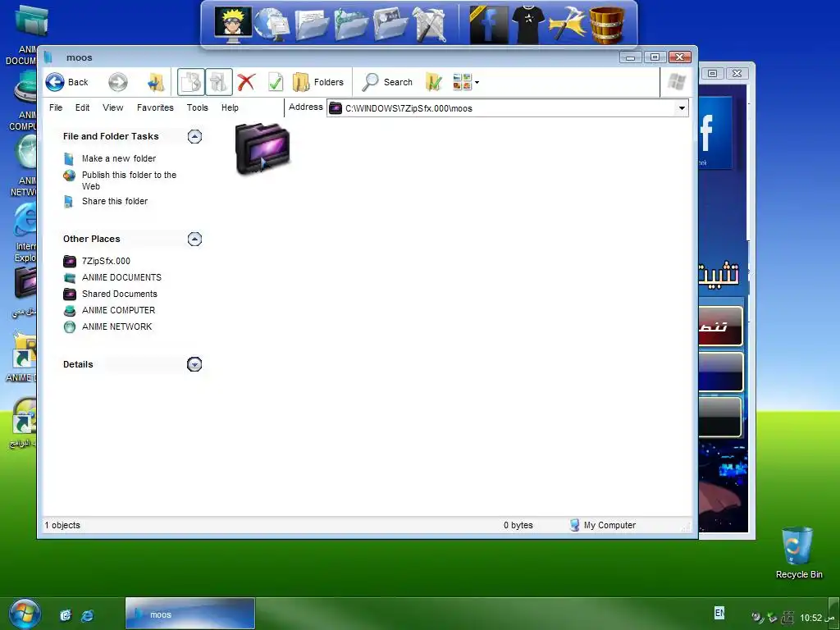Click the globe network dock icon

272,25
